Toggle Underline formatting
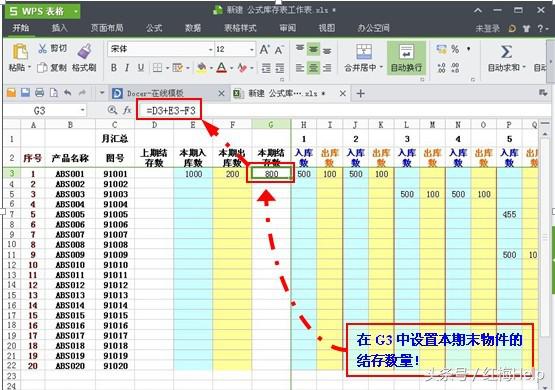This screenshot has height=390, width=555. 141,67
